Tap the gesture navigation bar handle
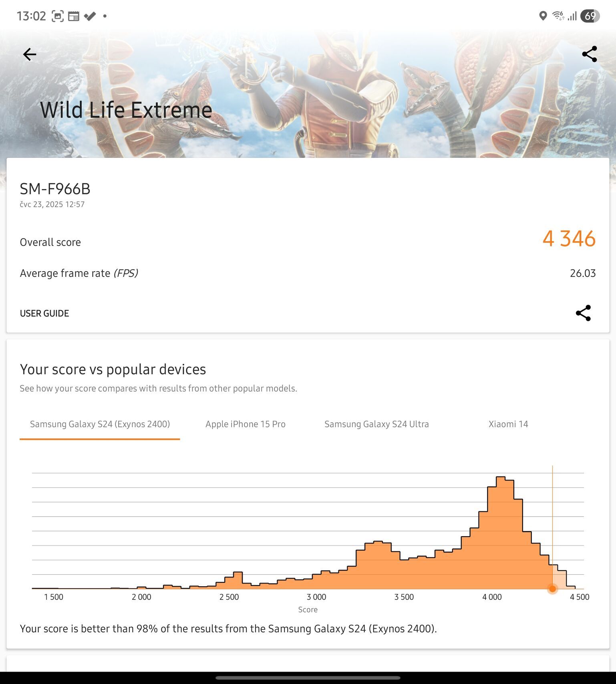 pos(308,678)
